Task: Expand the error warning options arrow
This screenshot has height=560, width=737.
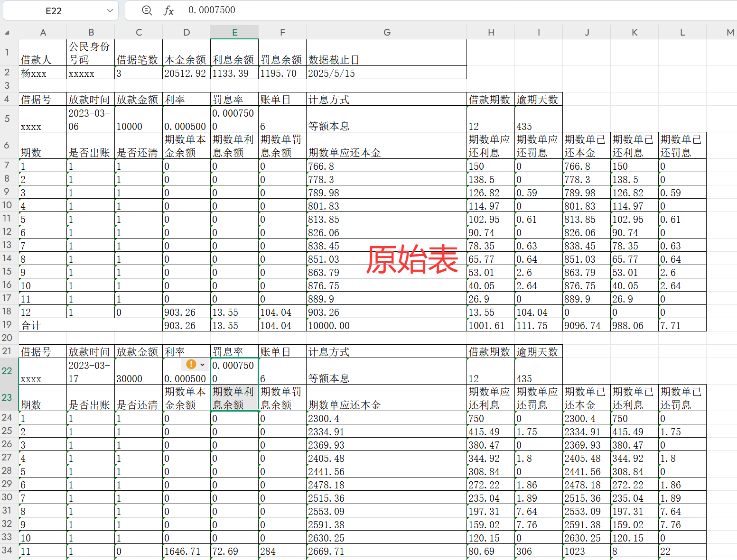Action: coord(202,365)
